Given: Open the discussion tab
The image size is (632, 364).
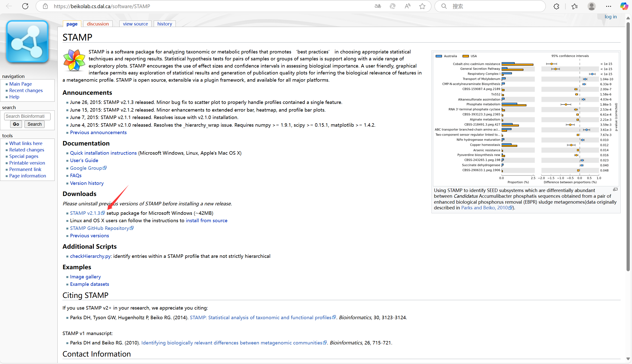Looking at the screenshot, I should (98, 24).
